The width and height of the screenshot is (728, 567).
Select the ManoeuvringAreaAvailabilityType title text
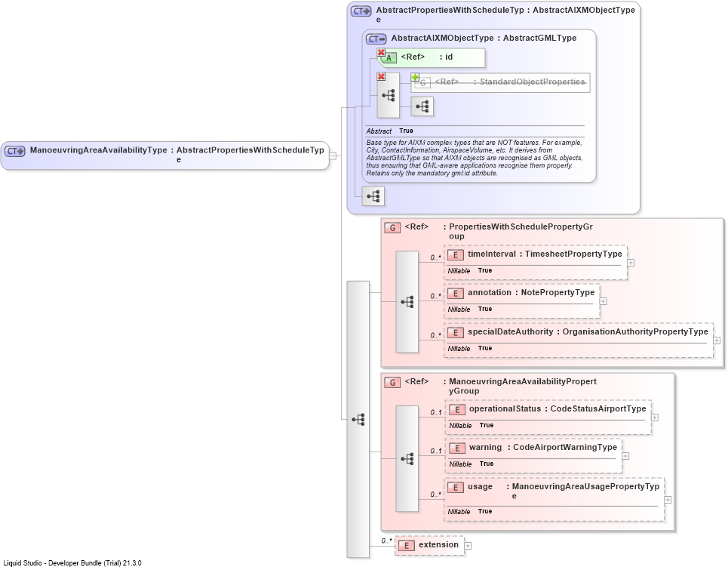point(177,154)
